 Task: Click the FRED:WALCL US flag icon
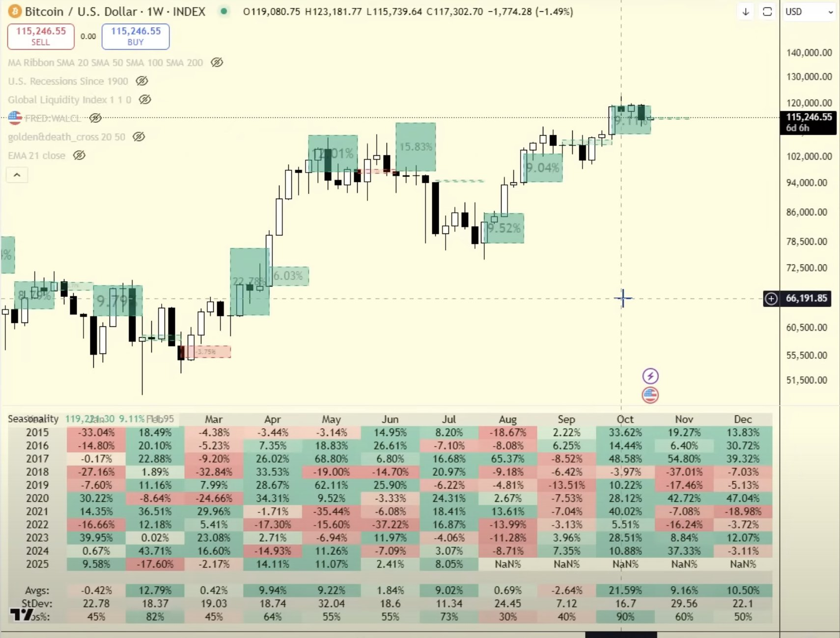(15, 118)
